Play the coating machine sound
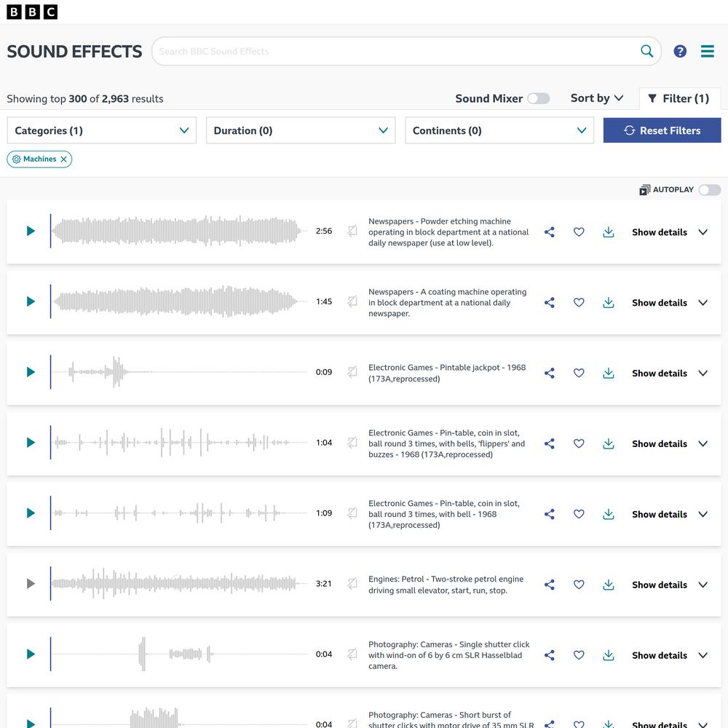 (31, 301)
